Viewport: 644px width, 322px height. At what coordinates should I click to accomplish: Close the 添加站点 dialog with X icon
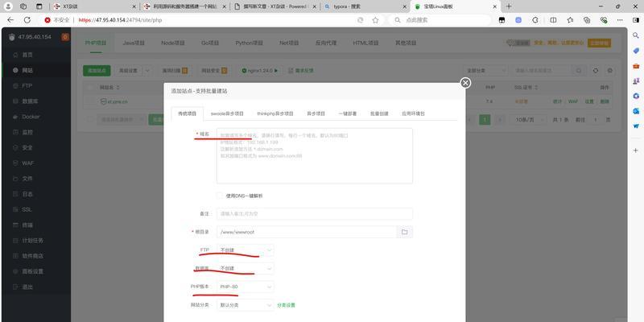tap(464, 82)
